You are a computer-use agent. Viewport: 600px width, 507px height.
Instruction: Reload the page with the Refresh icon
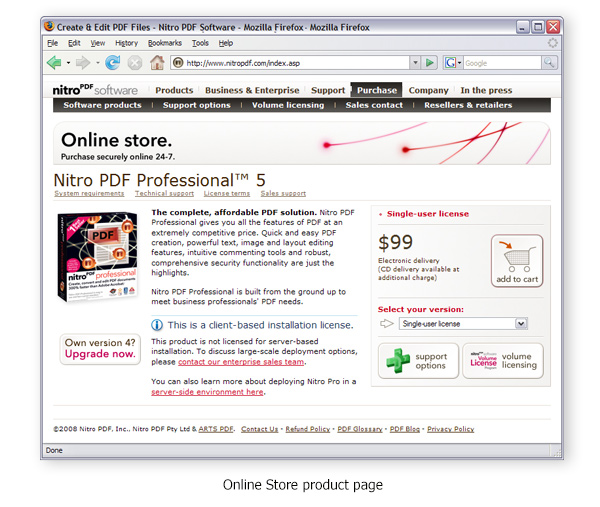[x=112, y=62]
